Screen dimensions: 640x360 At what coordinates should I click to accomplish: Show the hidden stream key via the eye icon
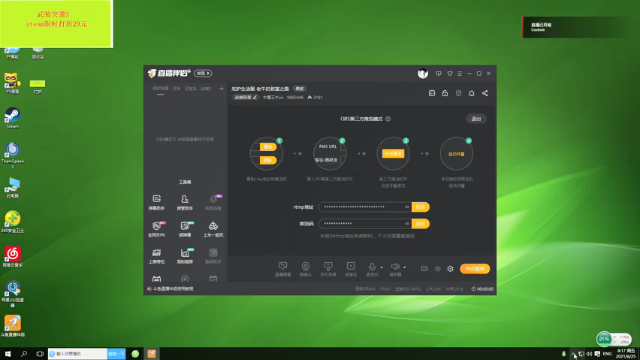point(407,223)
